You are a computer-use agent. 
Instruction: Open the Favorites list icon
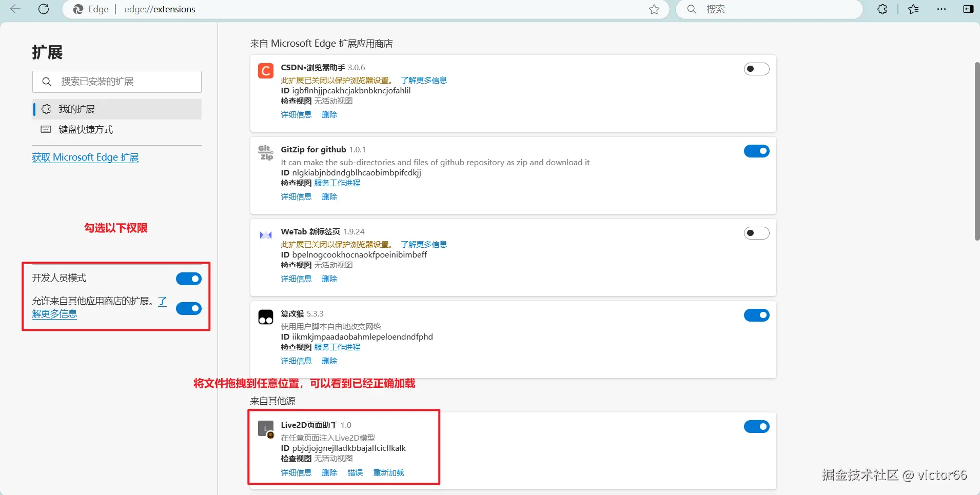[913, 9]
